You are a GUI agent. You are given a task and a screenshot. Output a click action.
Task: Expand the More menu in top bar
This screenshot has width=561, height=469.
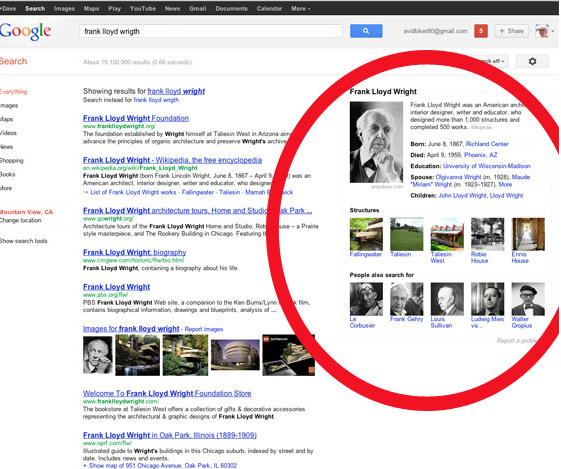(301, 9)
